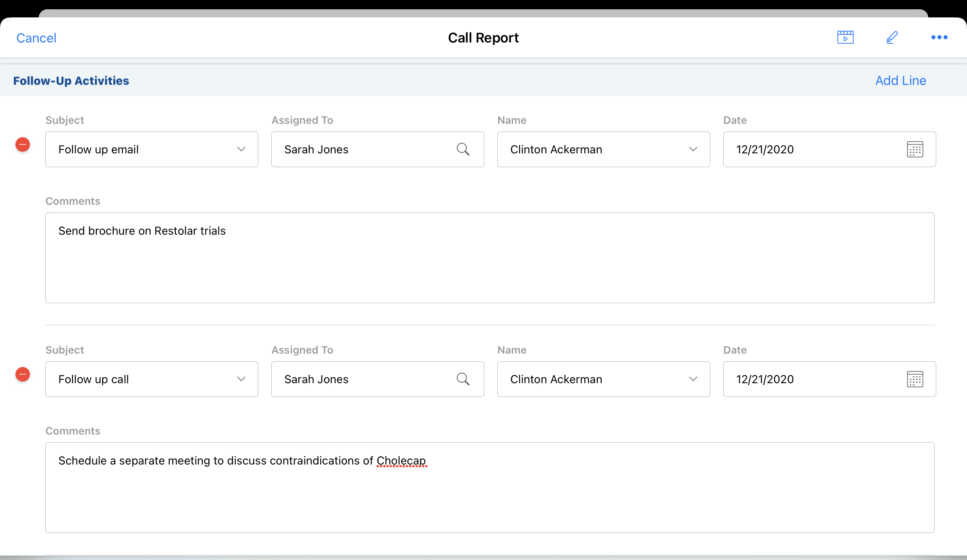967x560 pixels.
Task: Search Assigned To in second follow-up row
Action: [463, 379]
